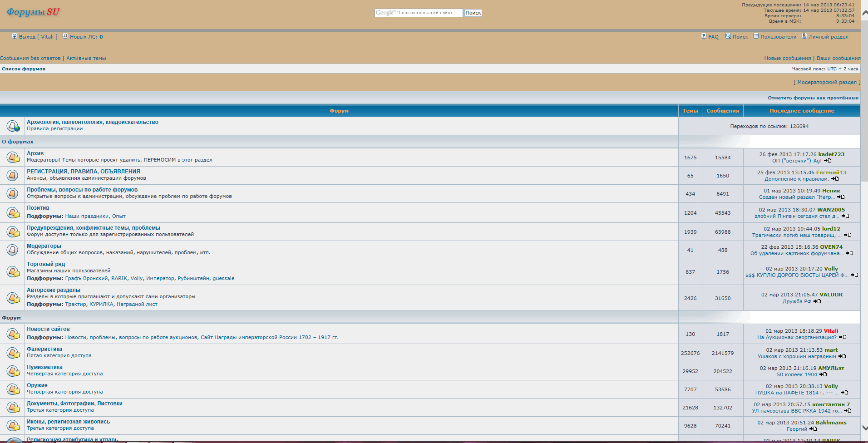This screenshot has height=443, width=868.
Task: Open the Фалеристика forum
Action: tap(44, 349)
